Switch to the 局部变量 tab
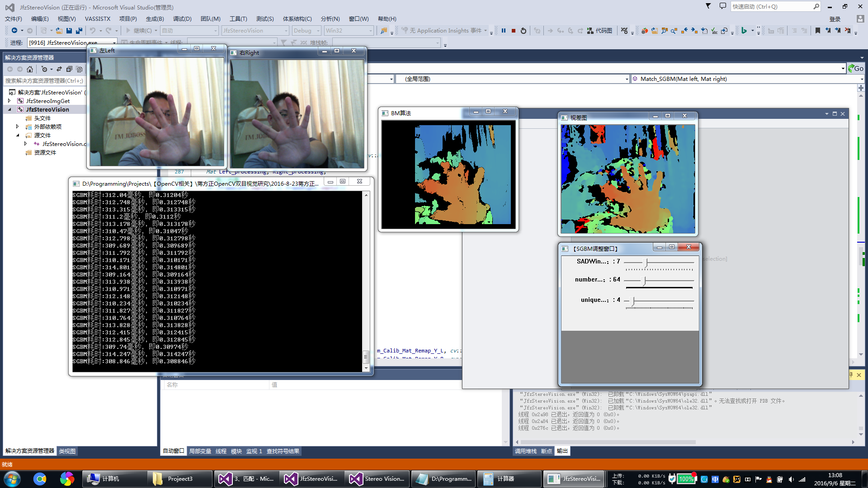This screenshot has width=868, height=488. (x=200, y=451)
